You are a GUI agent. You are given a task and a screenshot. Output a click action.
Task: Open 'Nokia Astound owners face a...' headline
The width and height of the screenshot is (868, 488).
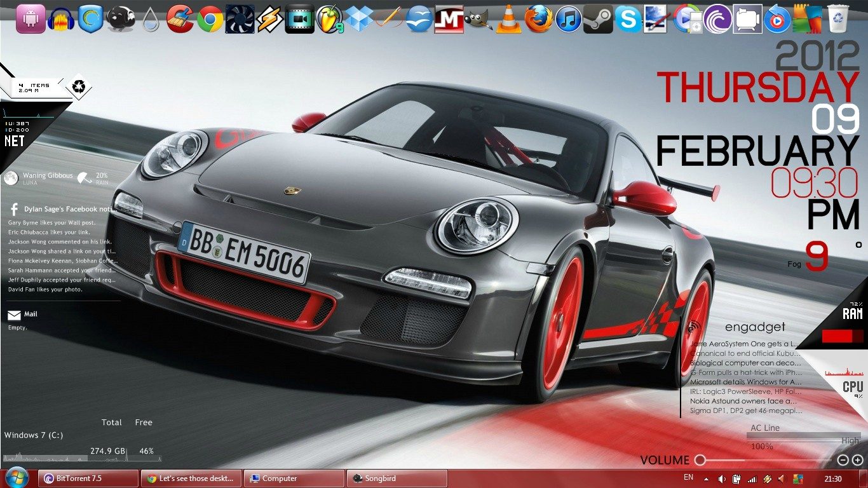click(x=743, y=401)
